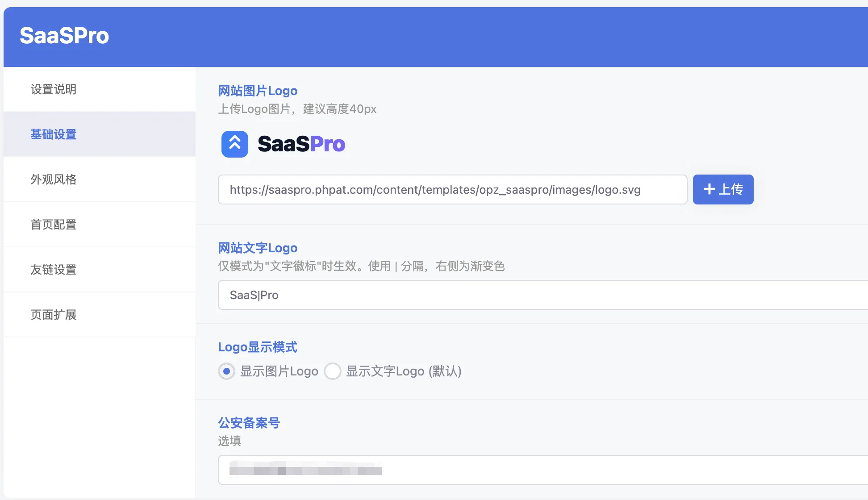Click the SaaSPro double-chevron logo icon
The width and height of the screenshot is (868, 500).
click(x=234, y=144)
